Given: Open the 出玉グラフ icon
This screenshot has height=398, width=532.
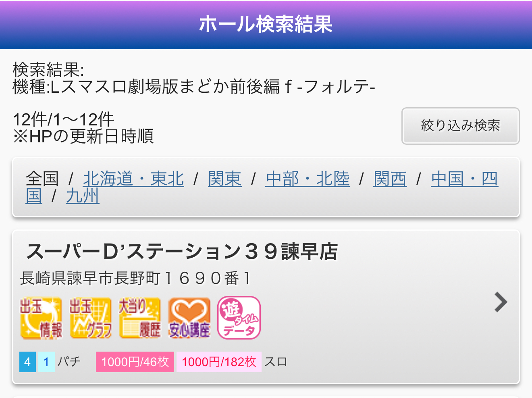Looking at the screenshot, I should pos(91,318).
